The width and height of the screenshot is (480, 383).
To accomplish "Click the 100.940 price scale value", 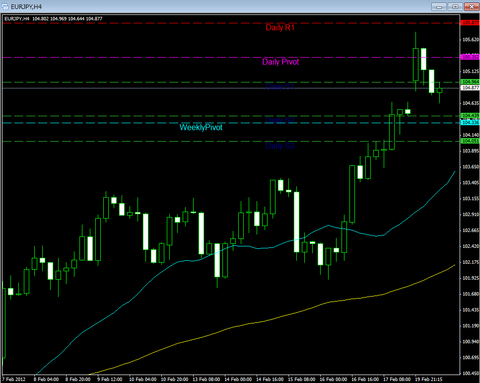I will 470,342.
